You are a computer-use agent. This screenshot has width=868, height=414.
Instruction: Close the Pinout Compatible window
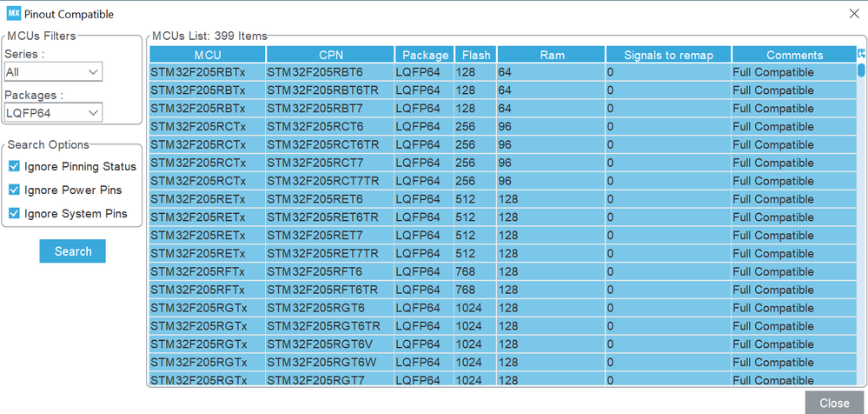(854, 14)
